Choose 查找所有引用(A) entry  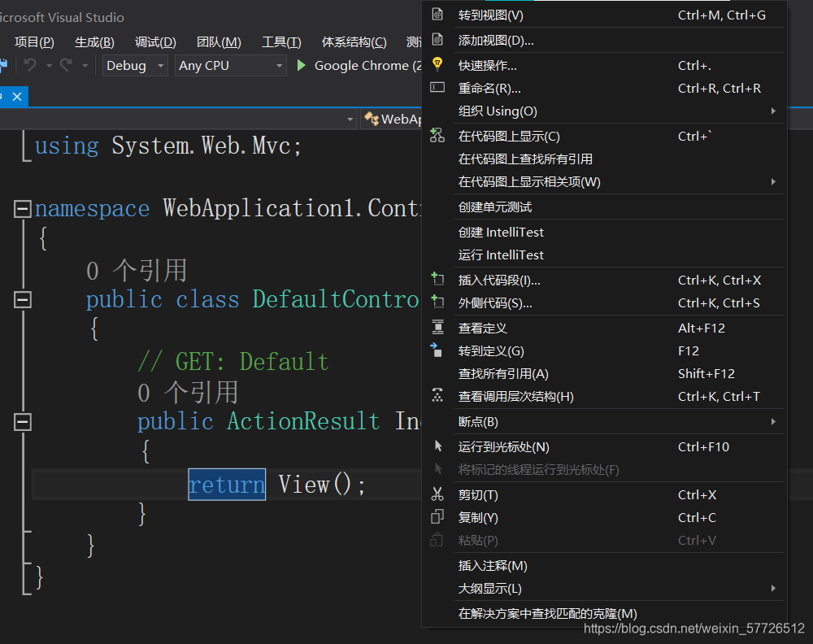click(605, 373)
